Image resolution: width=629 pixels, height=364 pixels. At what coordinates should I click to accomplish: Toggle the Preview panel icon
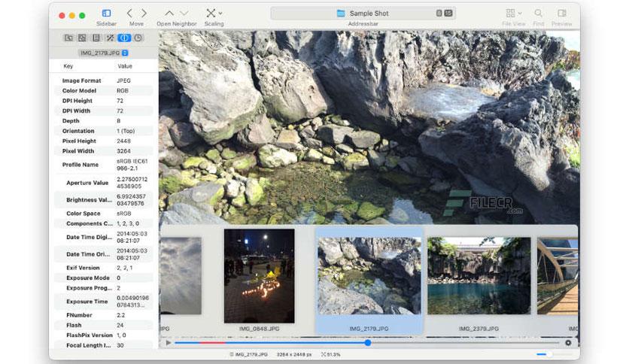(x=561, y=14)
